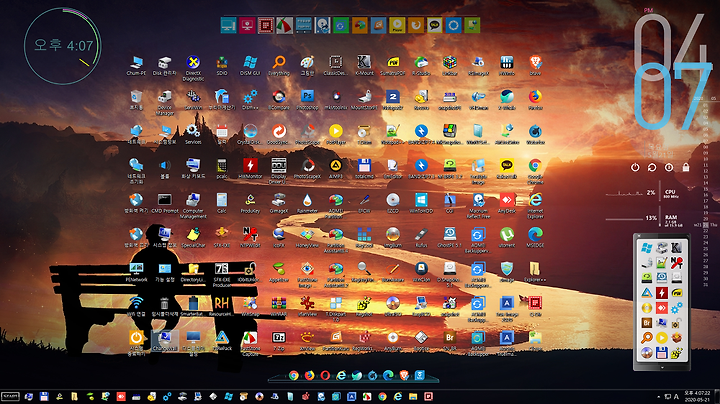Launch DirectX Diagnostic from the desktop
This screenshot has height=404, width=720.
[x=193, y=68]
